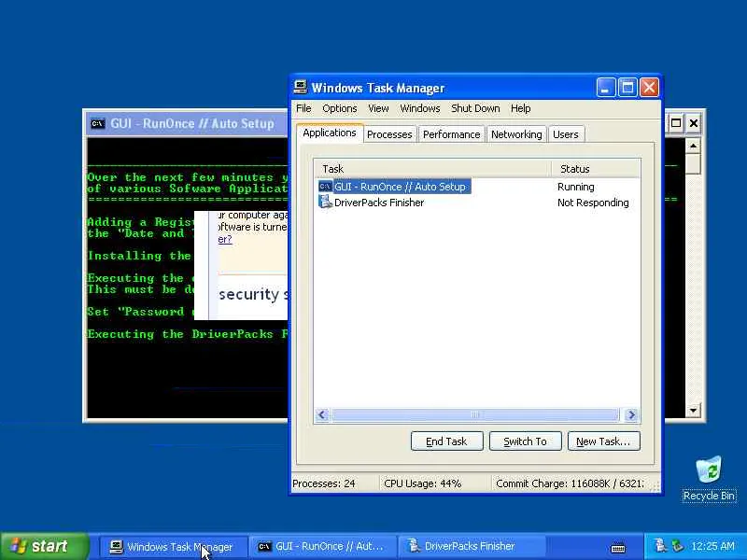The image size is (747, 560).
Task: Click the console window scroll up arrow
Action: click(x=693, y=146)
